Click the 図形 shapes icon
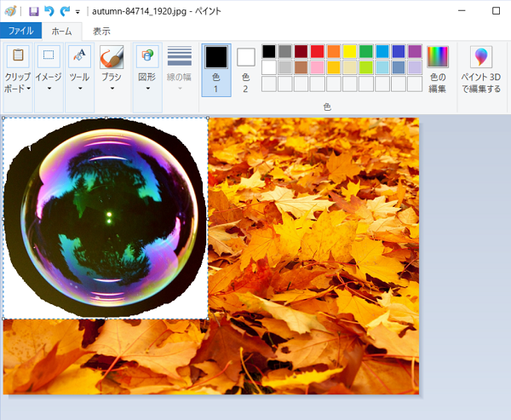 (x=147, y=56)
